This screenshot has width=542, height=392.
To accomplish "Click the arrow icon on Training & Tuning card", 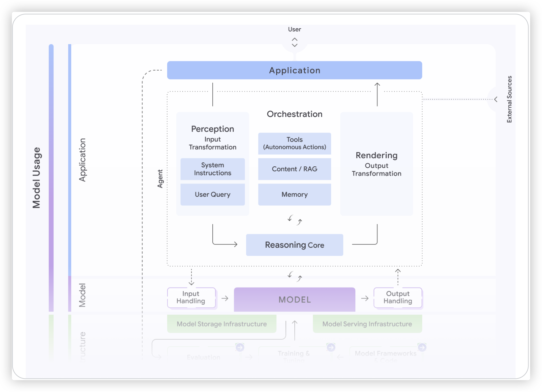I will point(331,347).
